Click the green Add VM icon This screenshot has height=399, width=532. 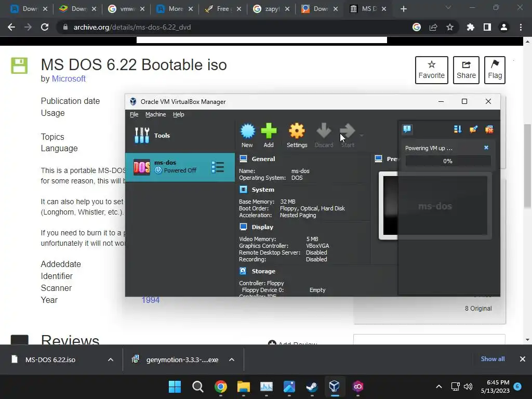coord(269,136)
